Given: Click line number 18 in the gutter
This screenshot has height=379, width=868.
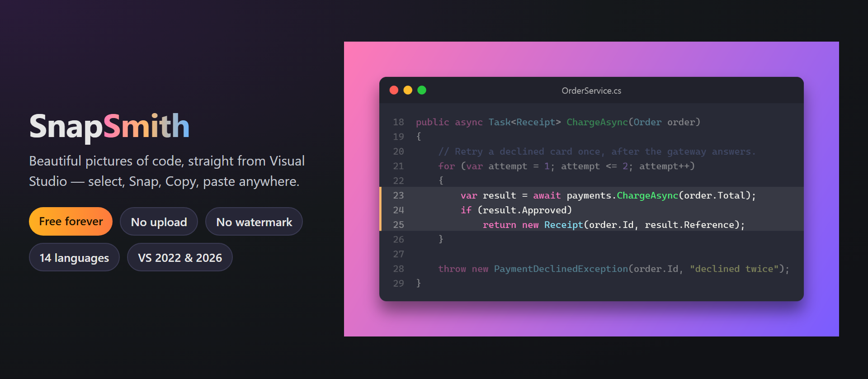Looking at the screenshot, I should click(x=398, y=122).
